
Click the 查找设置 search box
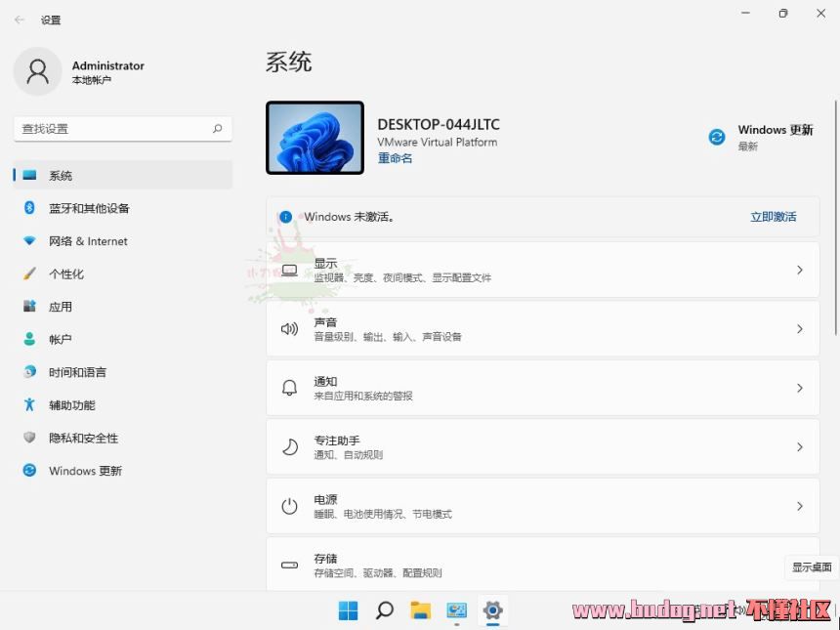(x=112, y=129)
